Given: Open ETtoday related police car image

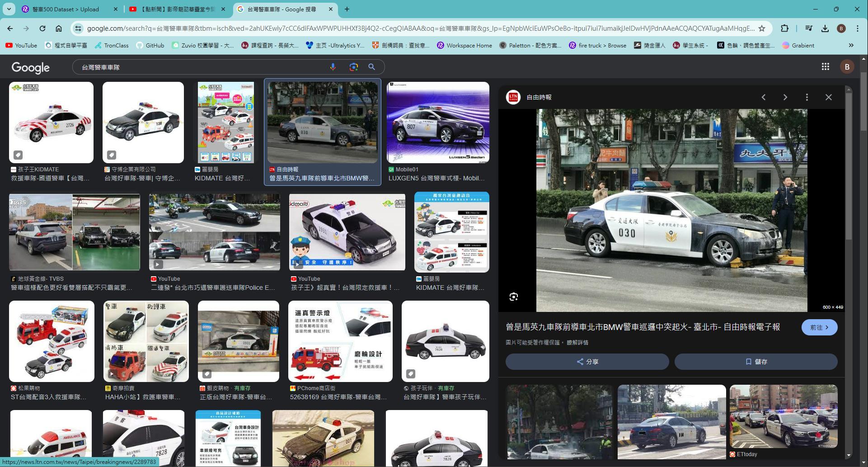Looking at the screenshot, I should tap(784, 416).
